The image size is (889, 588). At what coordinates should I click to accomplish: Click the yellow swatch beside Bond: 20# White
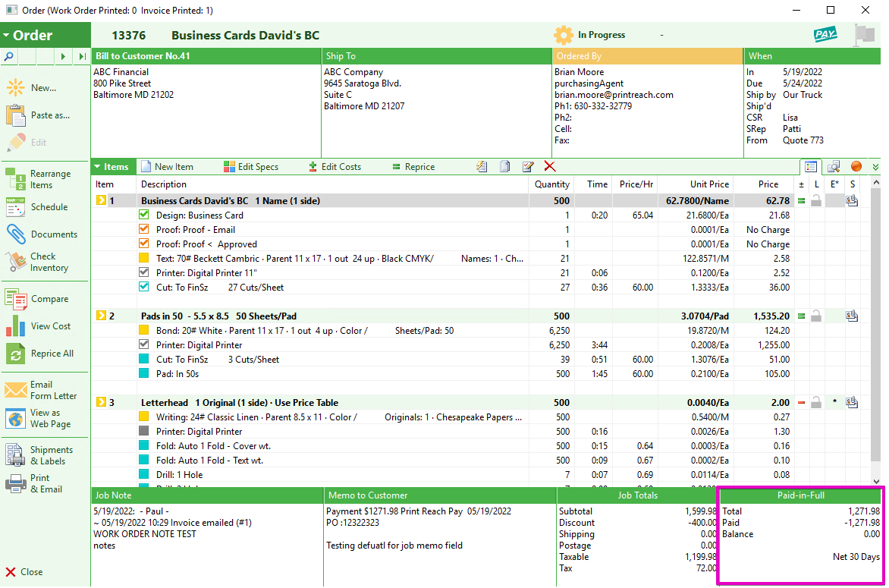tap(144, 331)
